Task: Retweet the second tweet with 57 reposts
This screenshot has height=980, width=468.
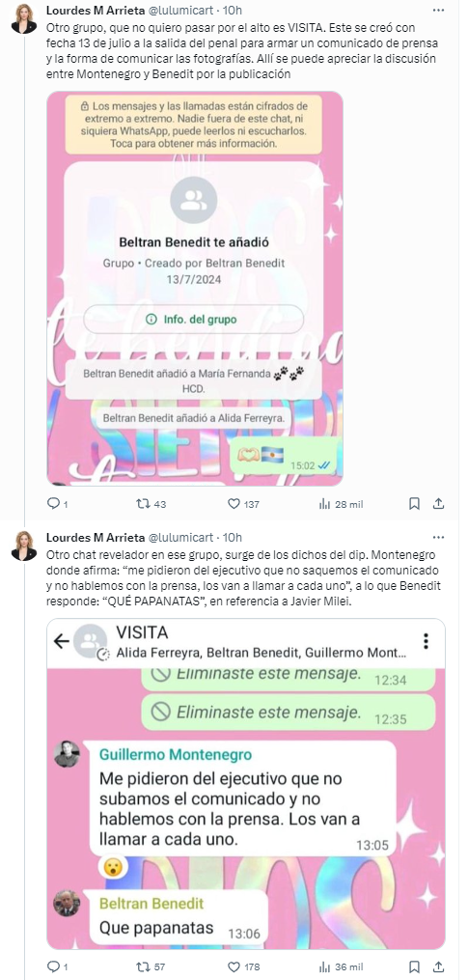Action: (151, 966)
